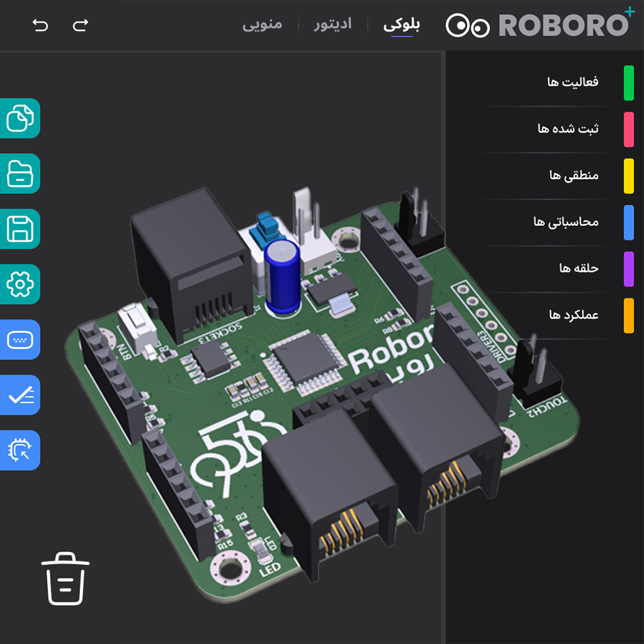Screen dimensions: 644x644
Task: Open the فعالیت ها block category
Action: (546, 82)
